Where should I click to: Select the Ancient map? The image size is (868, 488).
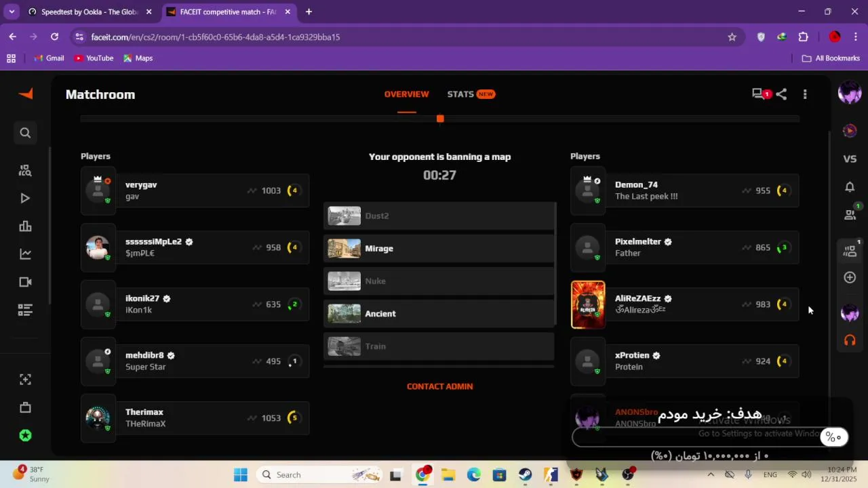pos(439,314)
